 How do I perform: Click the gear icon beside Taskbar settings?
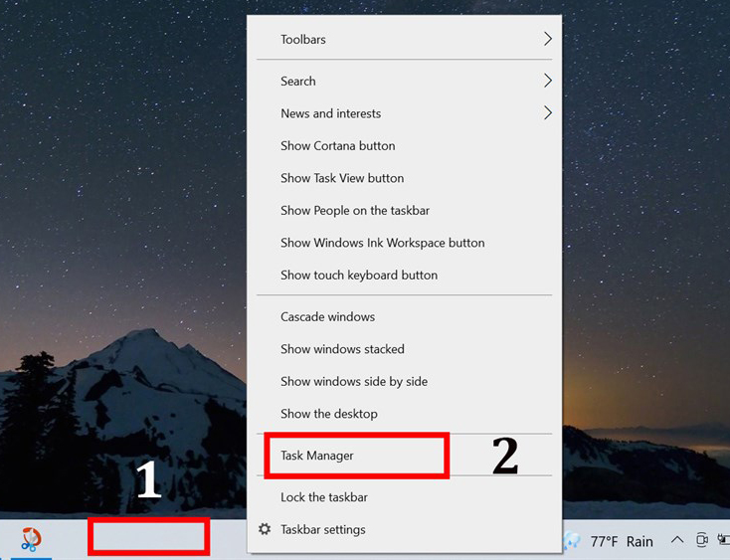265,529
